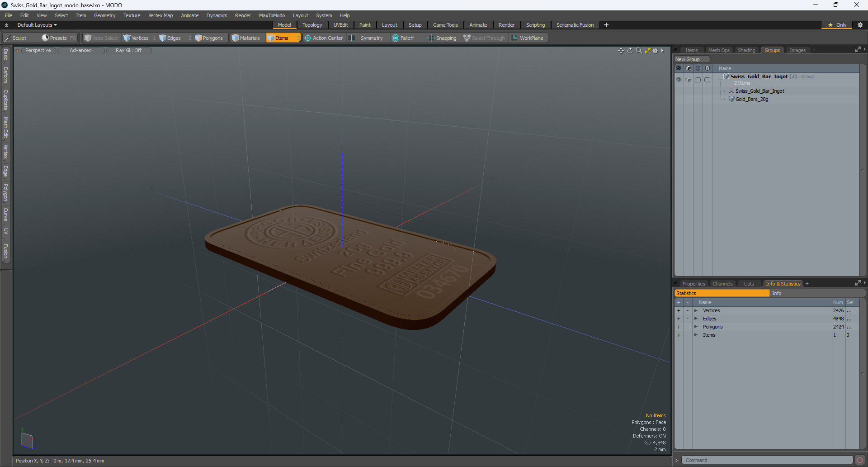Switch to the UVEdit layout tab
Viewport: 868px width, 467px height.
pyautogui.click(x=340, y=25)
